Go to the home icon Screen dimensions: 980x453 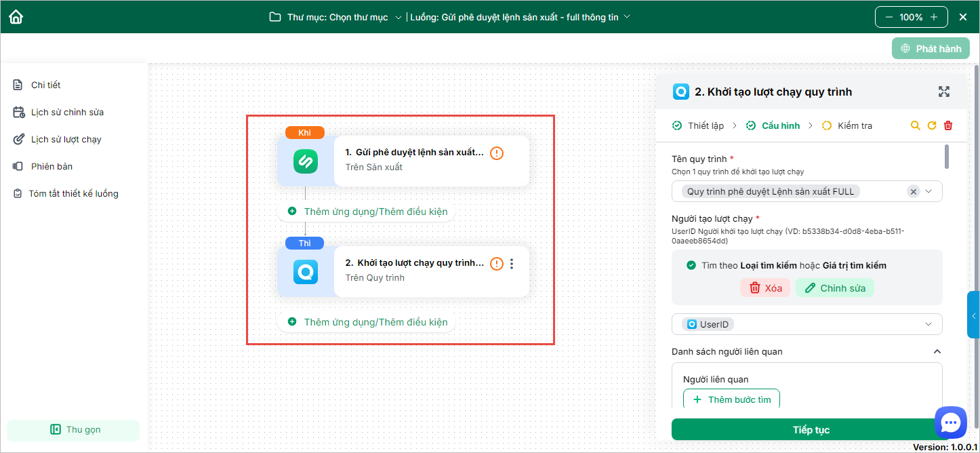point(16,17)
